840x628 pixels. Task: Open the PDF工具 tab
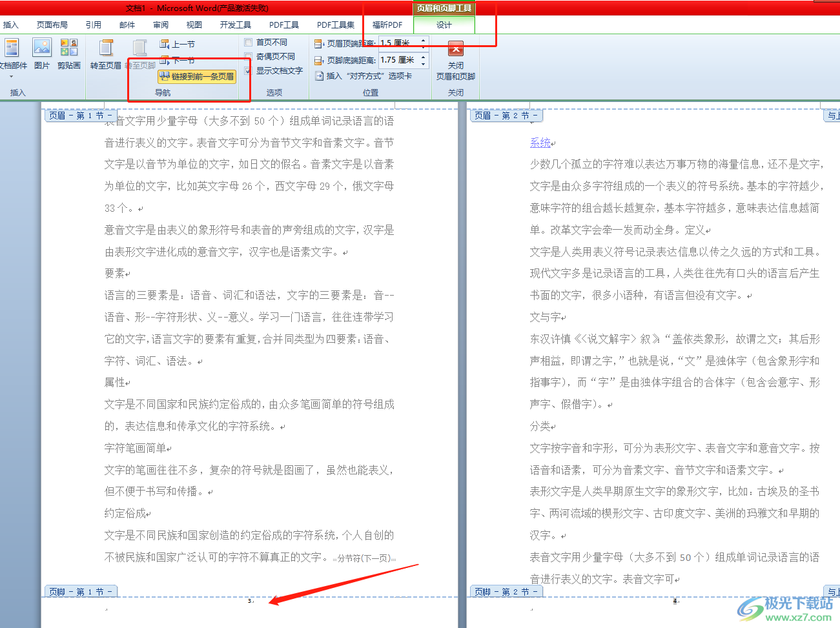[x=284, y=25]
